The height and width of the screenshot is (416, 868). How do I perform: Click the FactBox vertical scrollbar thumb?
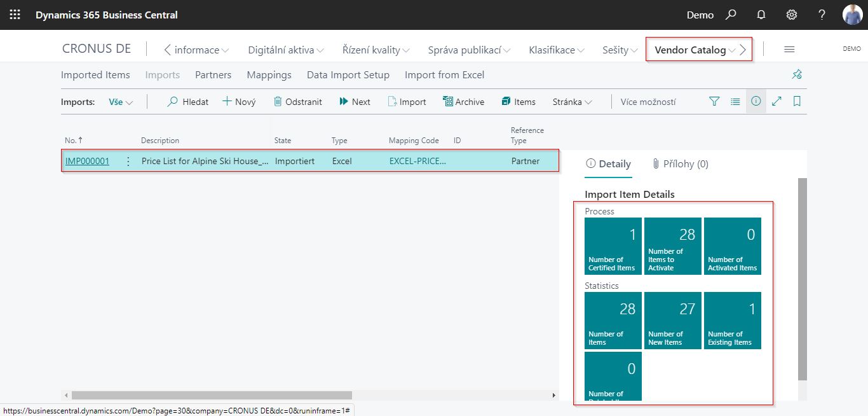point(802,279)
